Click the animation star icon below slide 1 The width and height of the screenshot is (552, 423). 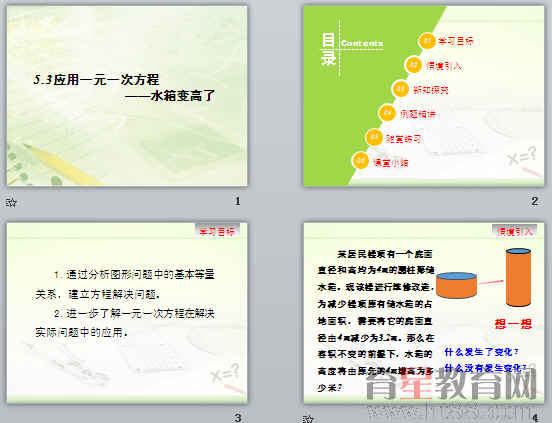11,202
